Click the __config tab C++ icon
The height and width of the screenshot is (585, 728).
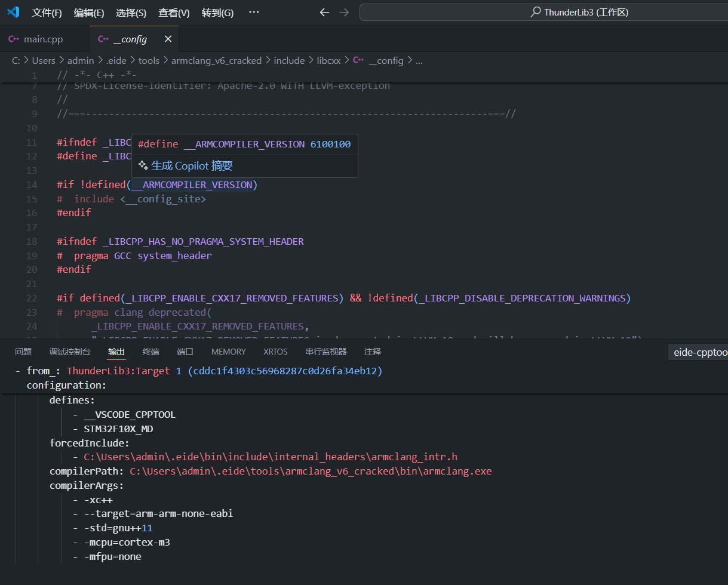click(103, 39)
